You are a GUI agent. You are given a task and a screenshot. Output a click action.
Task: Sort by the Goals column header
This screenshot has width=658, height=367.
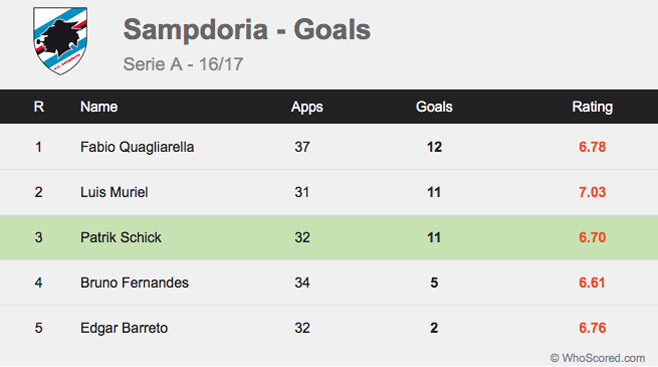[434, 107]
